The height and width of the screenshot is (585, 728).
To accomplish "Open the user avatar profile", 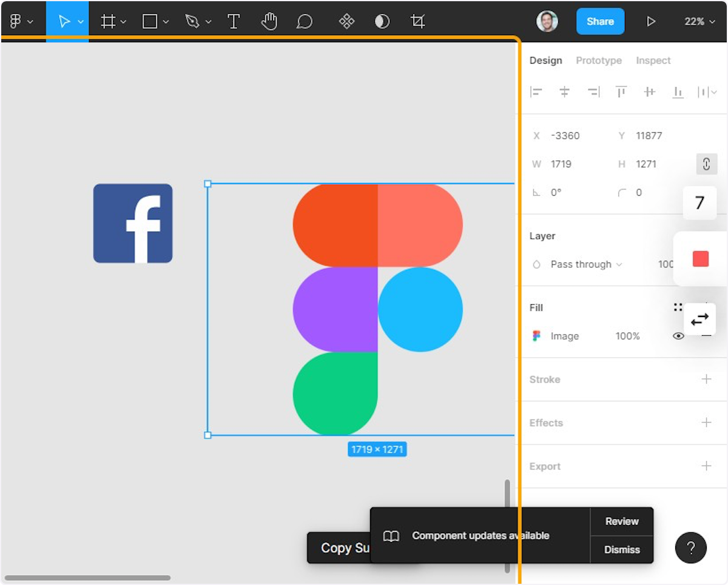I will (x=547, y=21).
